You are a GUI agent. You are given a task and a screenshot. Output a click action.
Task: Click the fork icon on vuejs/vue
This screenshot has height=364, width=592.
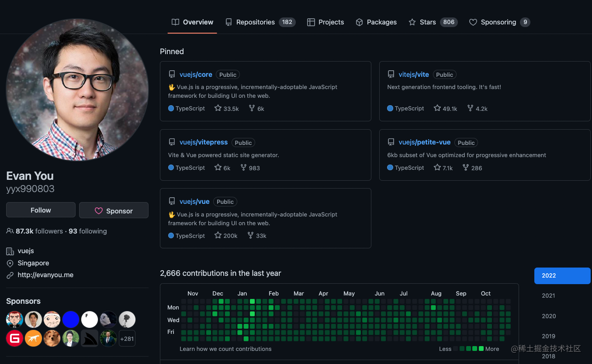coord(250,235)
